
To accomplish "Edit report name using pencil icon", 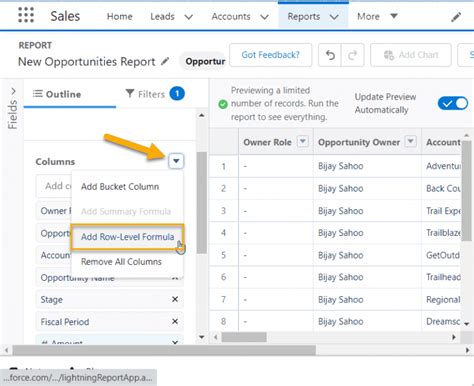I will [165, 61].
